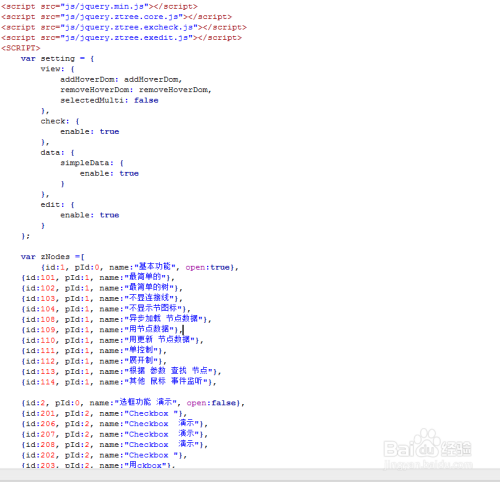This screenshot has width=500, height=482.
Task: Click 'enable: true' under edit
Action: point(89,215)
